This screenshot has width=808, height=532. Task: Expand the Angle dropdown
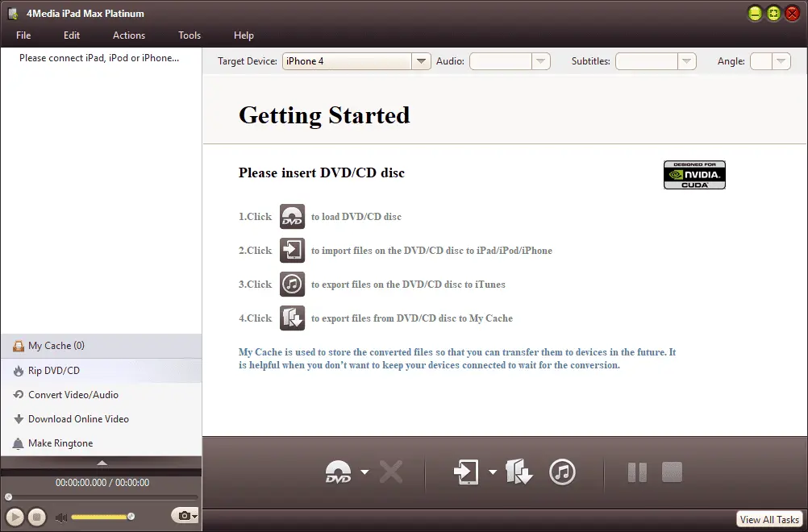pyautogui.click(x=781, y=61)
